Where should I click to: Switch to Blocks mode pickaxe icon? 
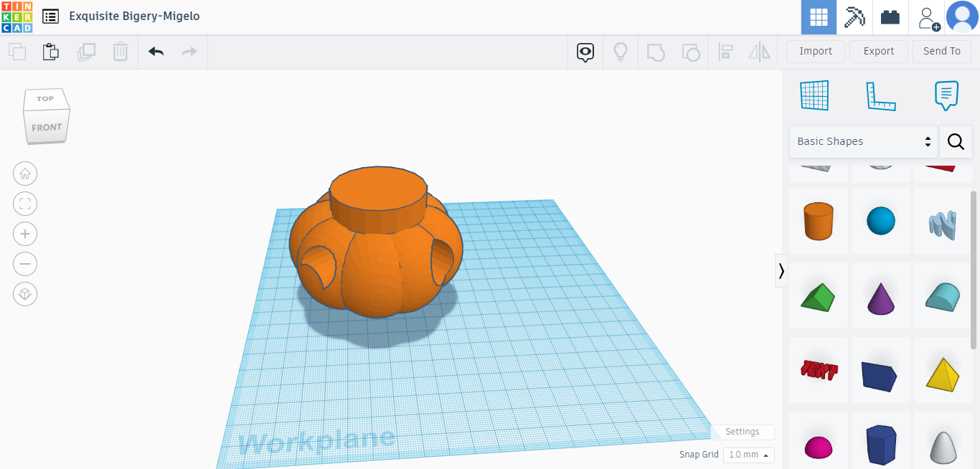[854, 17]
